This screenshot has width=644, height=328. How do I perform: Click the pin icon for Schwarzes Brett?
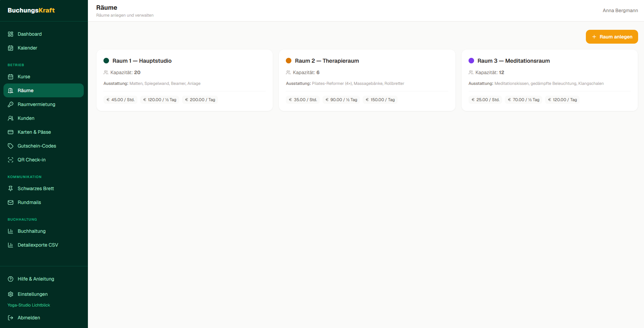click(11, 188)
